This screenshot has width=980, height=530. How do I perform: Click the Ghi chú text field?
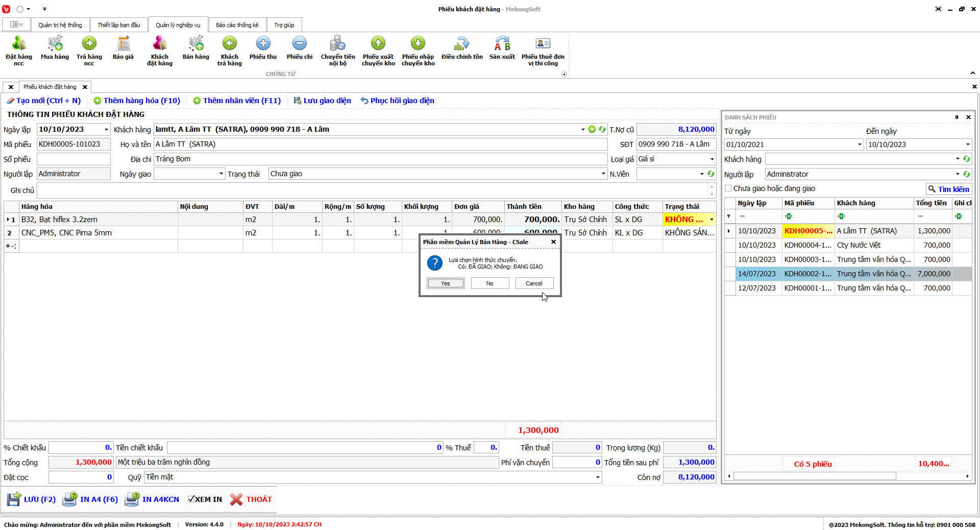tap(373, 190)
